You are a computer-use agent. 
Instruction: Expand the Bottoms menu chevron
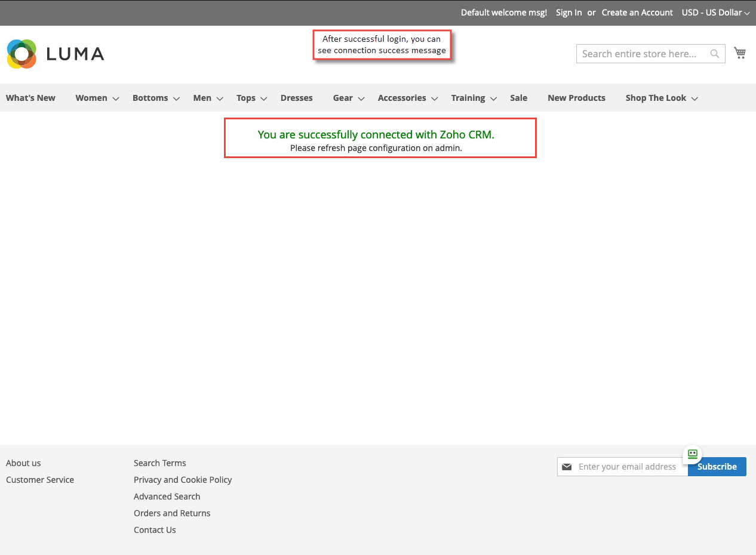pos(176,98)
